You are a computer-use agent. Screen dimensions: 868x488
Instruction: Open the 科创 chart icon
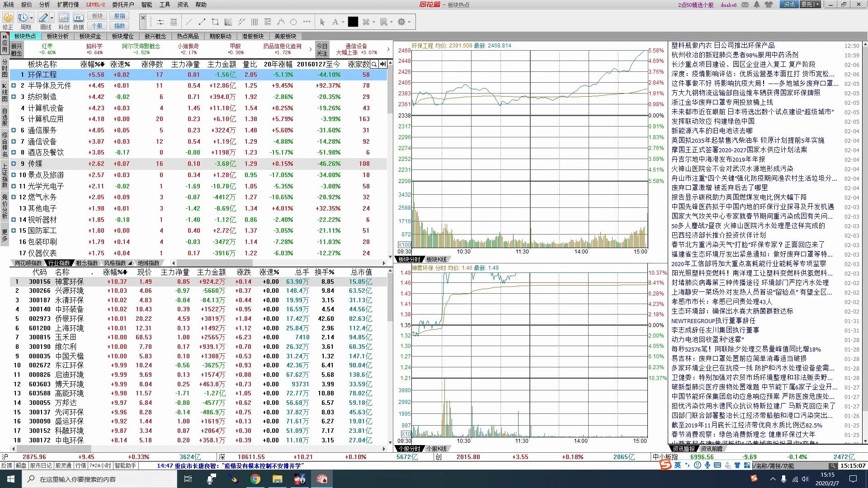point(64,18)
